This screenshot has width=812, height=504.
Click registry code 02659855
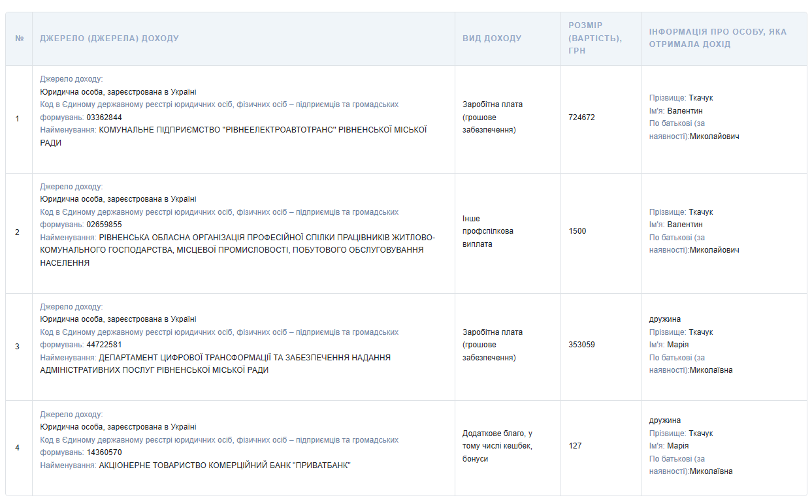coord(104,225)
